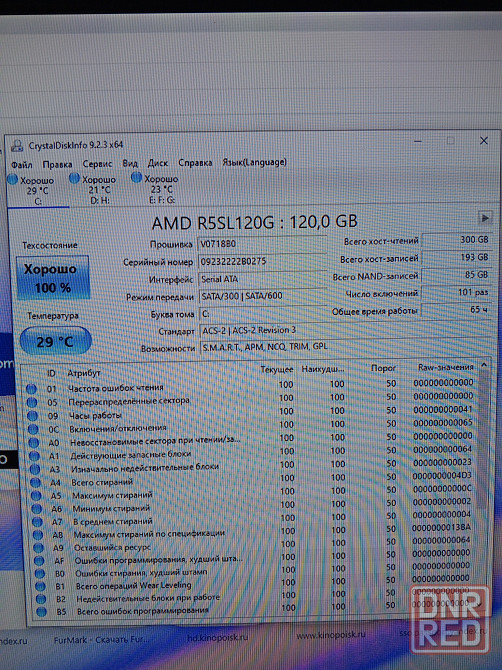Click the Стандарт field ACS-2 Revision 3
Viewport: 502px width, 670px height.
[x=345, y=330]
